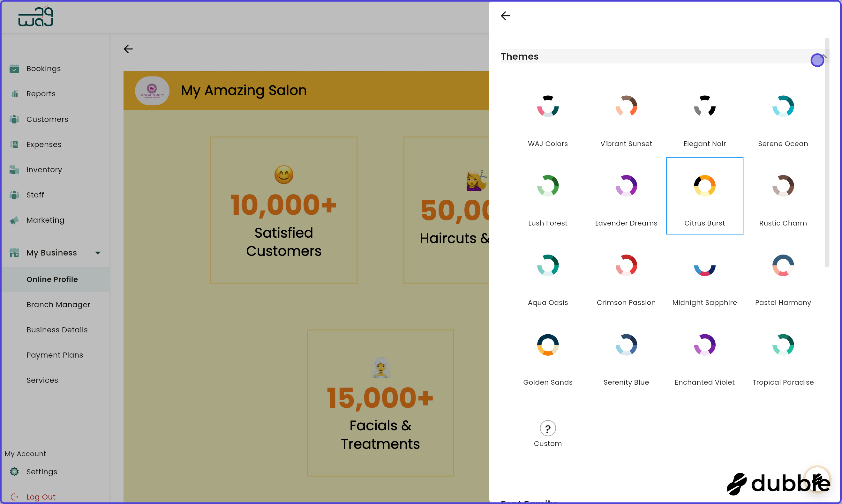Open the Marketing section

pos(45,220)
